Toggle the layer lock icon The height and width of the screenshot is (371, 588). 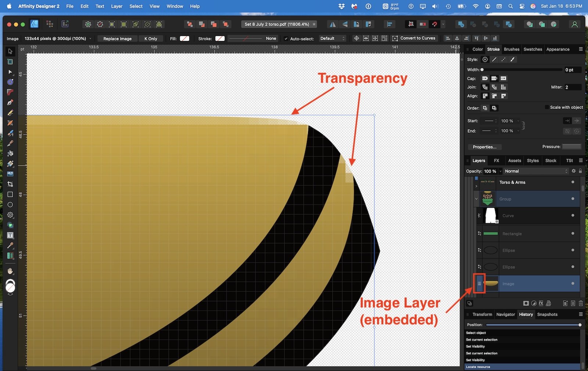point(580,171)
